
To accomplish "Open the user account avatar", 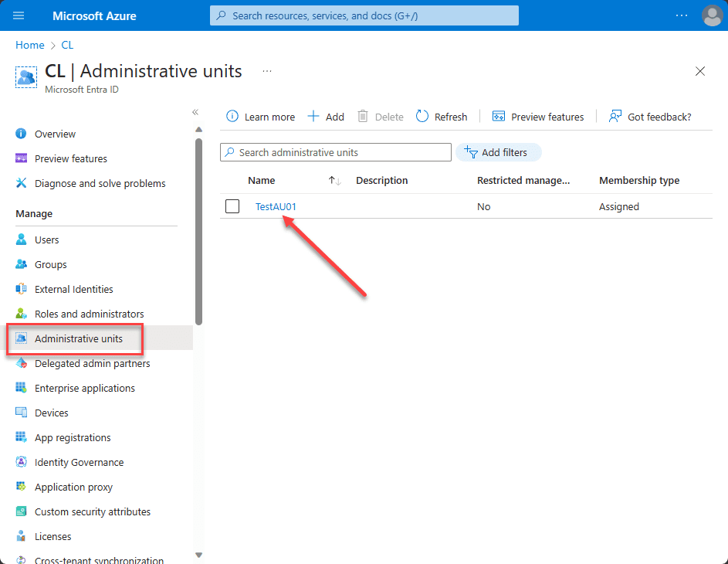I will [x=713, y=15].
